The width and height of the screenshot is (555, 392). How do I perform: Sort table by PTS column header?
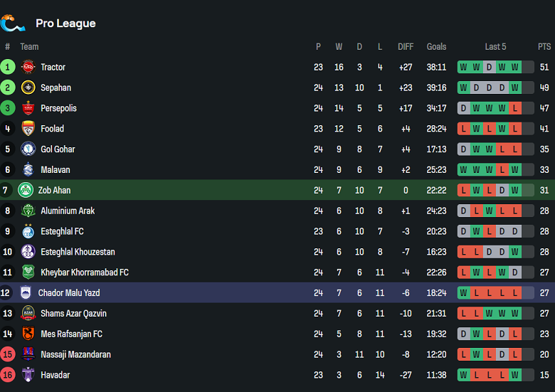[x=544, y=47]
